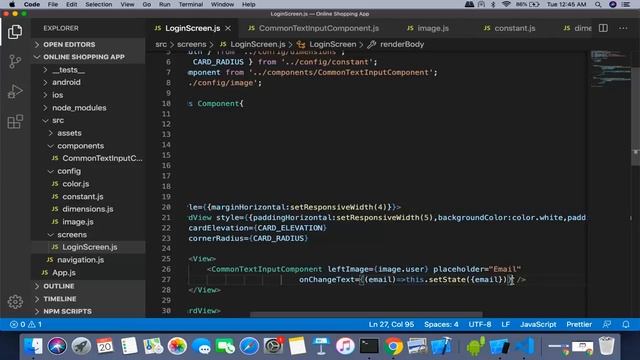Change encoding via UTF-8 status item
The height and width of the screenshot is (360, 640).
coord(480,324)
